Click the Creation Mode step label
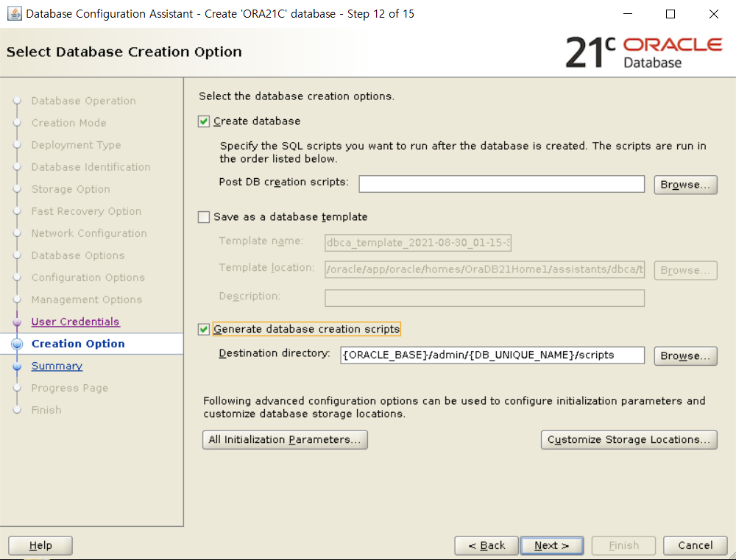The height and width of the screenshot is (560, 736). [69, 123]
